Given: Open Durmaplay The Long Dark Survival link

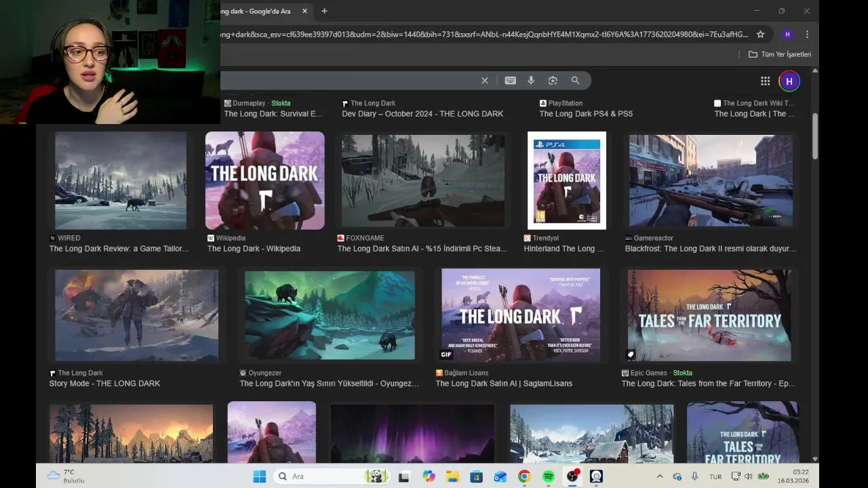Looking at the screenshot, I should pyautogui.click(x=273, y=114).
